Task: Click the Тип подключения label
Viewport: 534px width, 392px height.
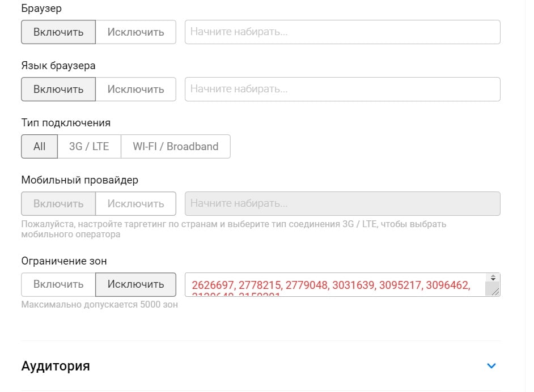Action: (66, 123)
